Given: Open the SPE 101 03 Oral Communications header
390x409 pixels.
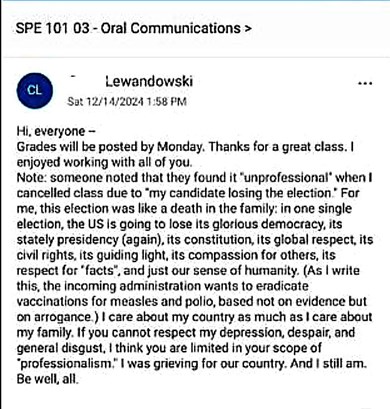Looking at the screenshot, I should pos(133,28).
